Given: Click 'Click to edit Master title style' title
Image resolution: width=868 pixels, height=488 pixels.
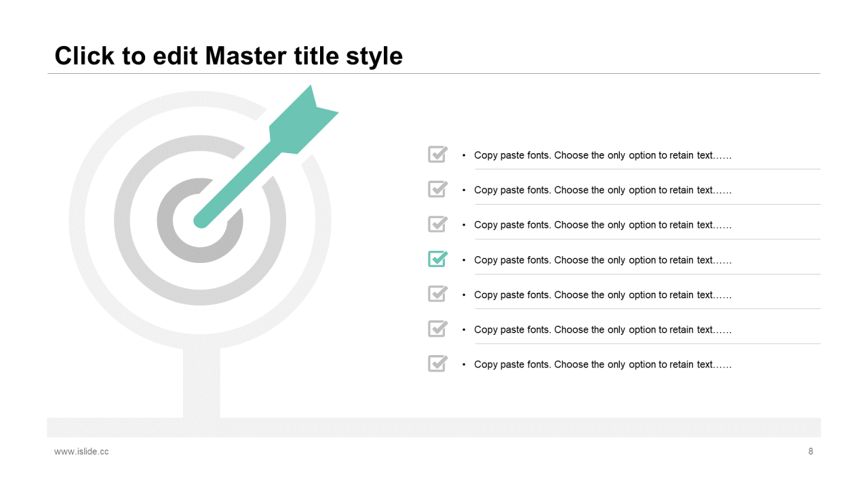Looking at the screenshot, I should 229,56.
